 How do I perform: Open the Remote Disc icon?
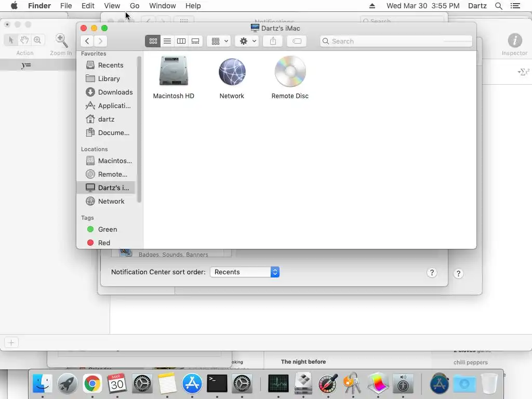click(290, 71)
